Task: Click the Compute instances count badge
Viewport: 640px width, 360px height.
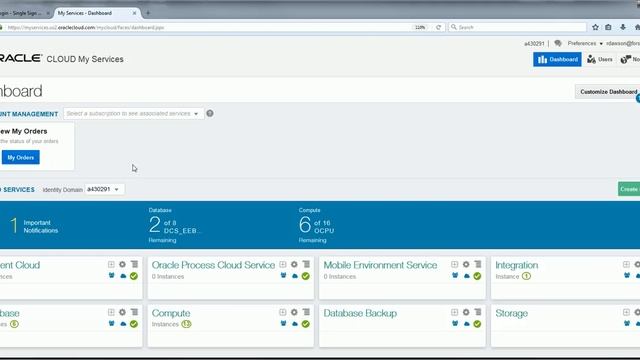Action: click(186, 324)
